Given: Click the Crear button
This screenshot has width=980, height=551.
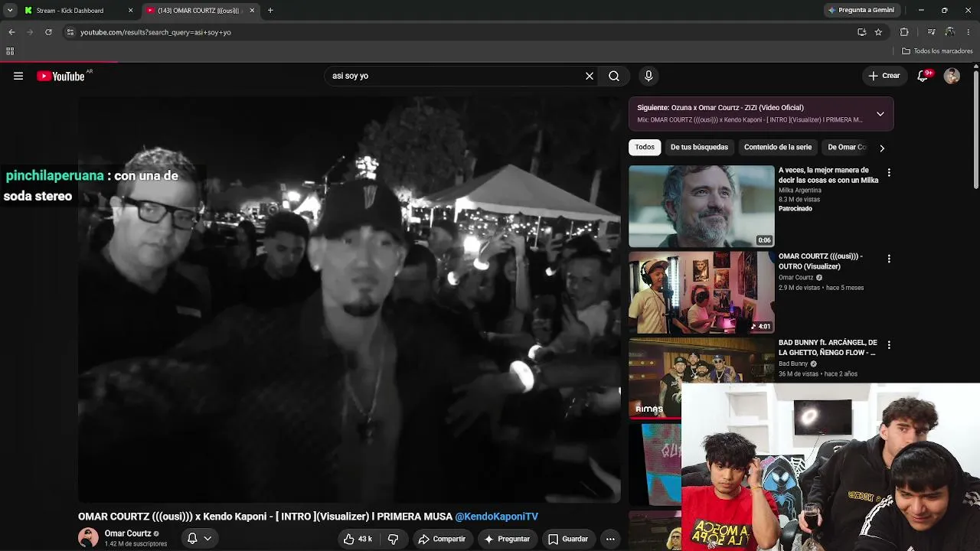Looking at the screenshot, I should pos(884,76).
